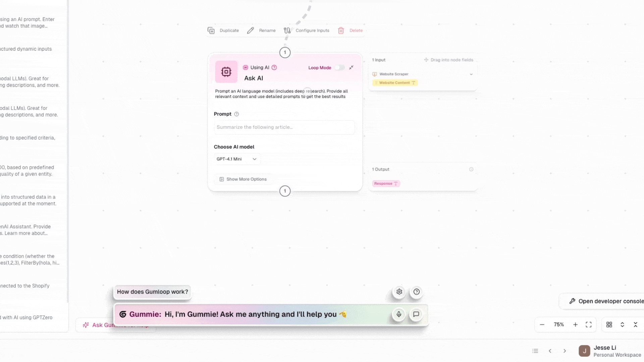
Task: Open the Choose AI model dropdown
Action: [x=237, y=159]
